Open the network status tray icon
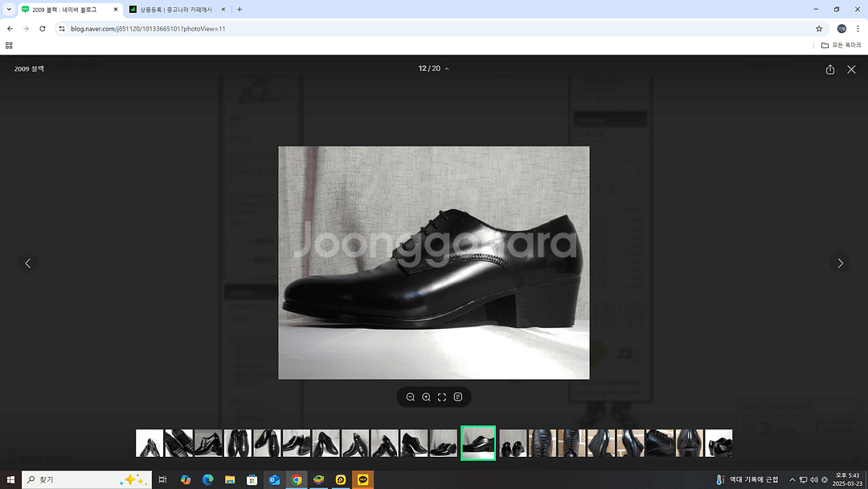 [803, 479]
